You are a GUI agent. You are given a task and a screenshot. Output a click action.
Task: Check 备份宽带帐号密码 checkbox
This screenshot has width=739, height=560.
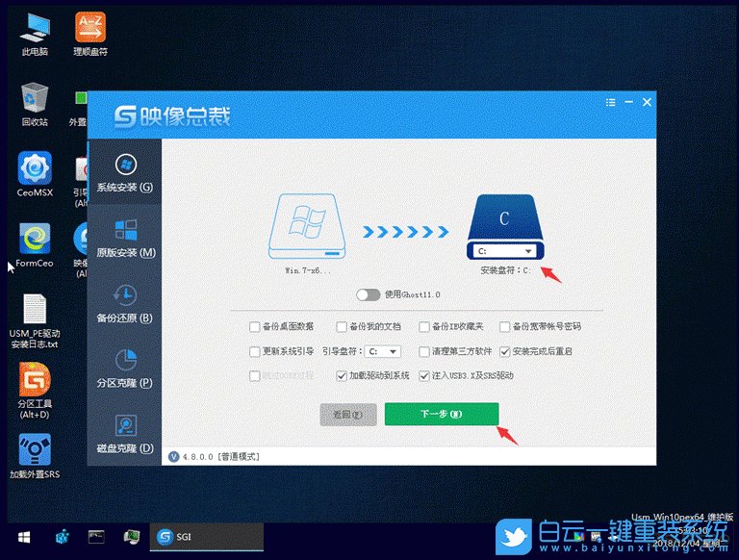point(505,327)
